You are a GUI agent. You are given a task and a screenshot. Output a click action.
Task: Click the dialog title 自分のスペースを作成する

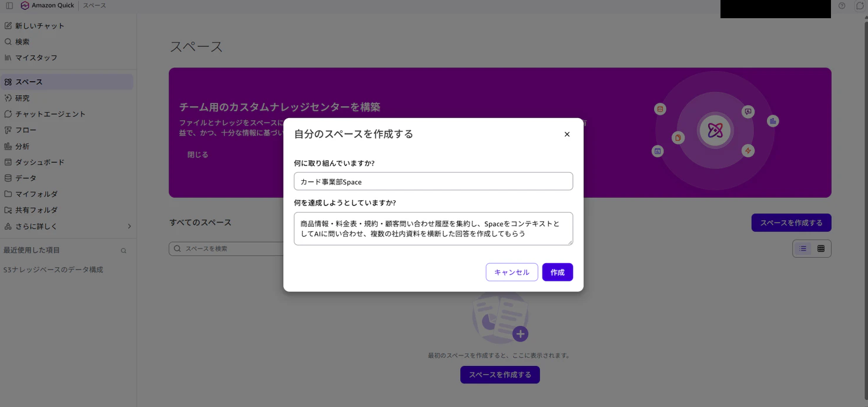pyautogui.click(x=354, y=134)
